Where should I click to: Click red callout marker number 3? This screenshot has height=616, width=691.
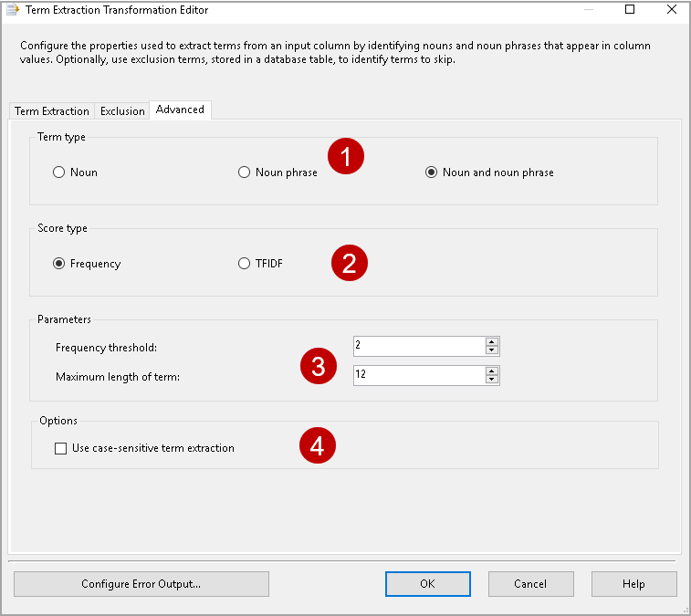pyautogui.click(x=318, y=367)
